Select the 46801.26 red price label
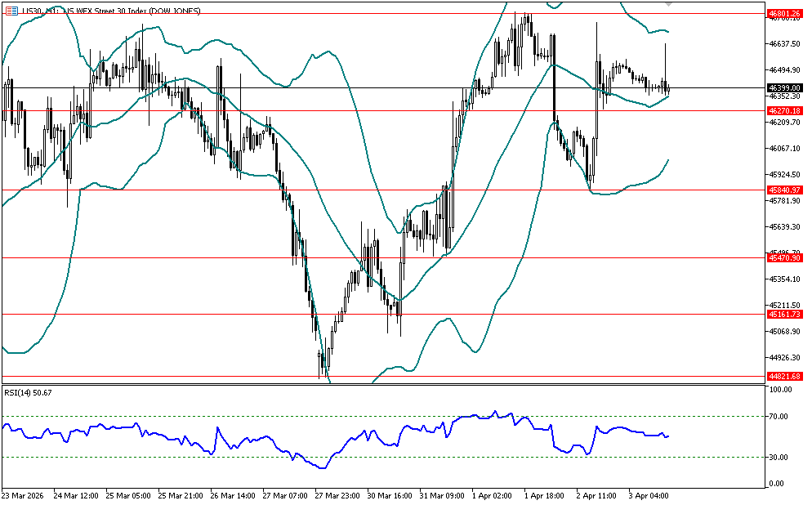 click(x=784, y=14)
